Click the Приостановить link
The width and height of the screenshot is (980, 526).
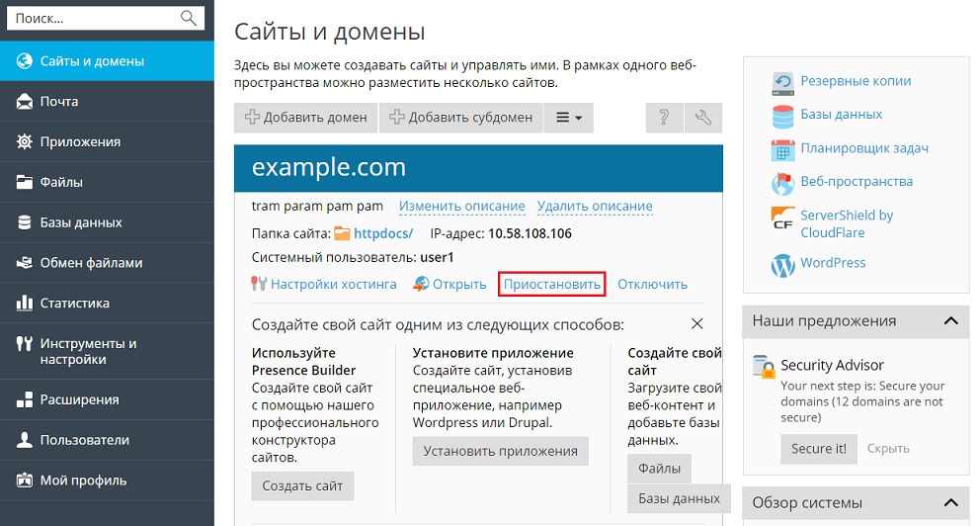pos(551,284)
